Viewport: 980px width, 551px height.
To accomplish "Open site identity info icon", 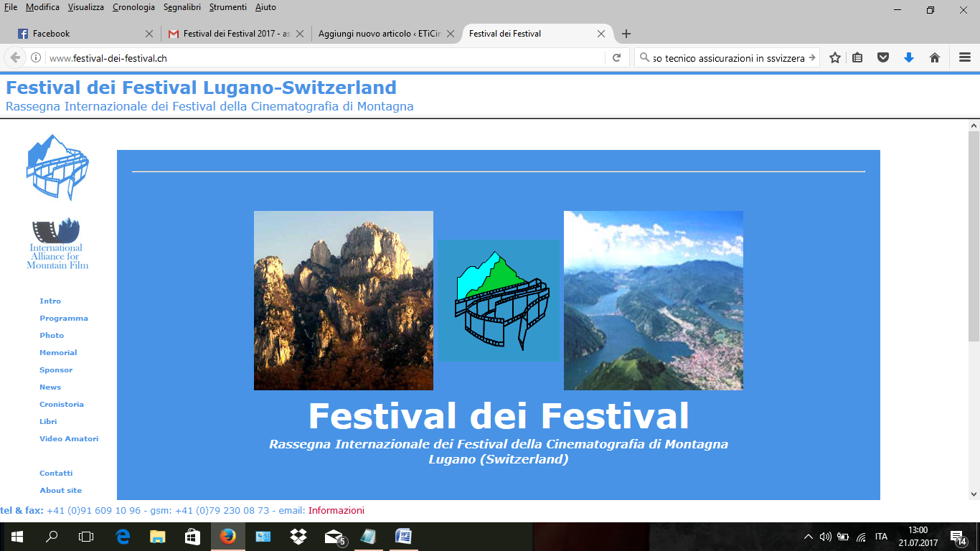I will point(36,58).
